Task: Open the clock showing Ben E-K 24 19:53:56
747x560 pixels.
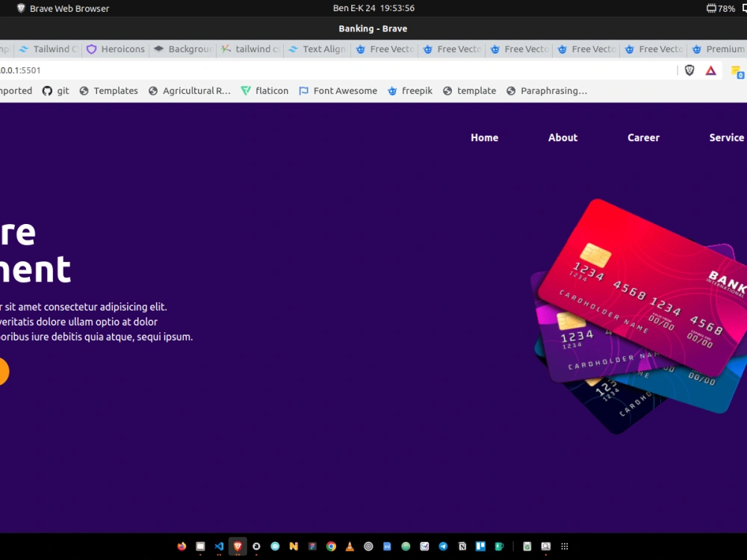Action: [x=373, y=8]
